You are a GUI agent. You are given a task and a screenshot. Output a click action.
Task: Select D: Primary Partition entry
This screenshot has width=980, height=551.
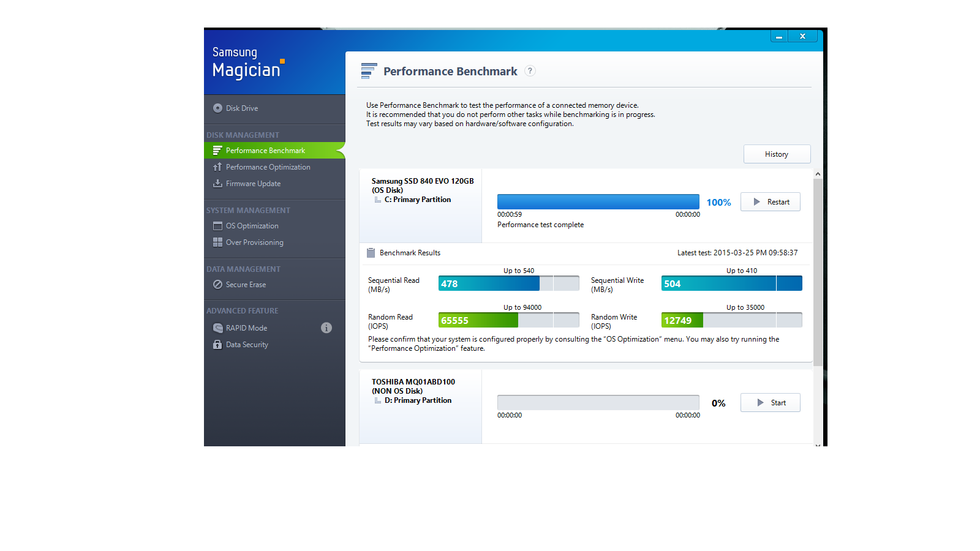[x=418, y=400]
